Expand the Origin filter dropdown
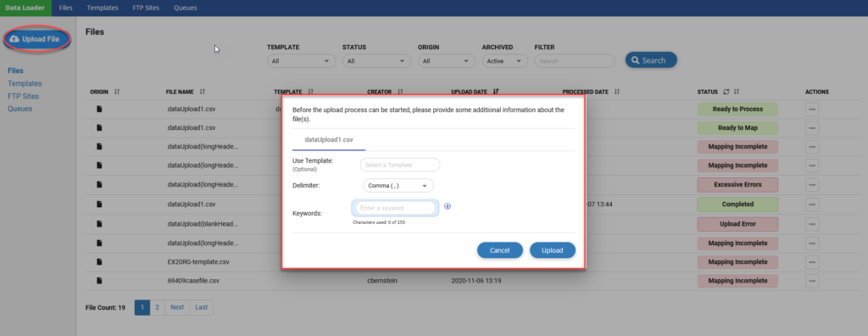This screenshot has height=336, width=868. [446, 61]
